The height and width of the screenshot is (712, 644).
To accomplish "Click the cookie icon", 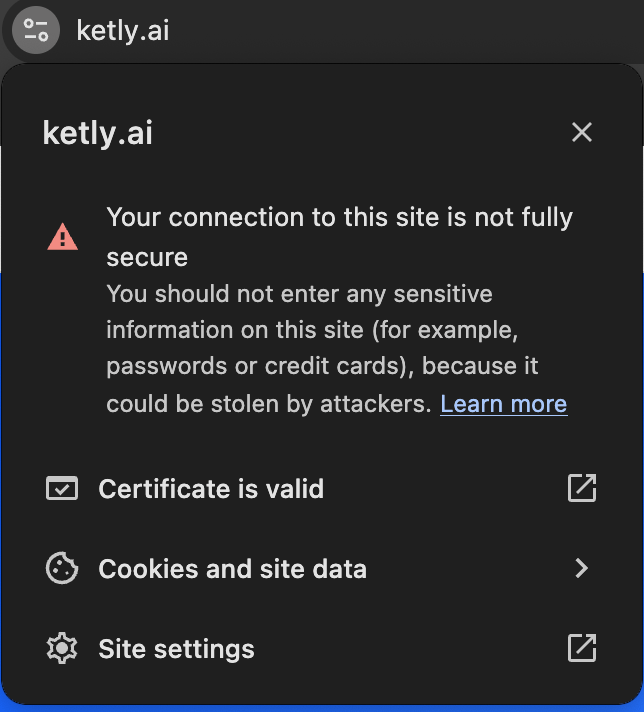I will point(62,569).
